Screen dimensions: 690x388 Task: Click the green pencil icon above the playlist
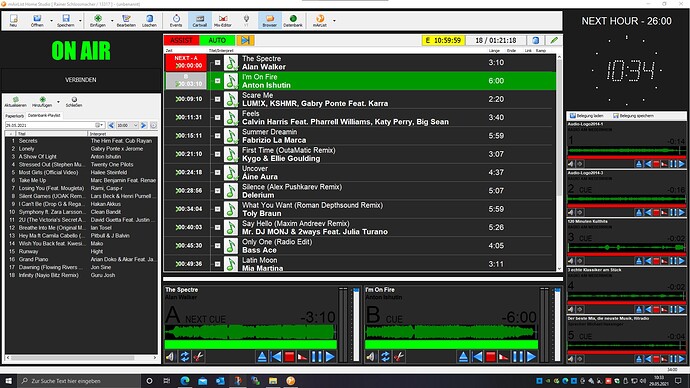(554, 40)
